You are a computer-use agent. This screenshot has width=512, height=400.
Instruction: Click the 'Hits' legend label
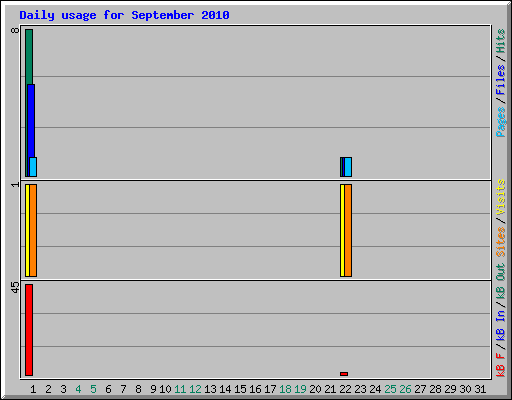click(x=501, y=41)
